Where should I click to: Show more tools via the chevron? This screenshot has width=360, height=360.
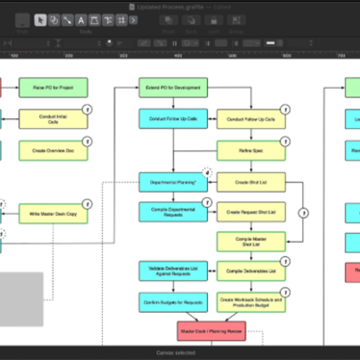[x=133, y=20]
